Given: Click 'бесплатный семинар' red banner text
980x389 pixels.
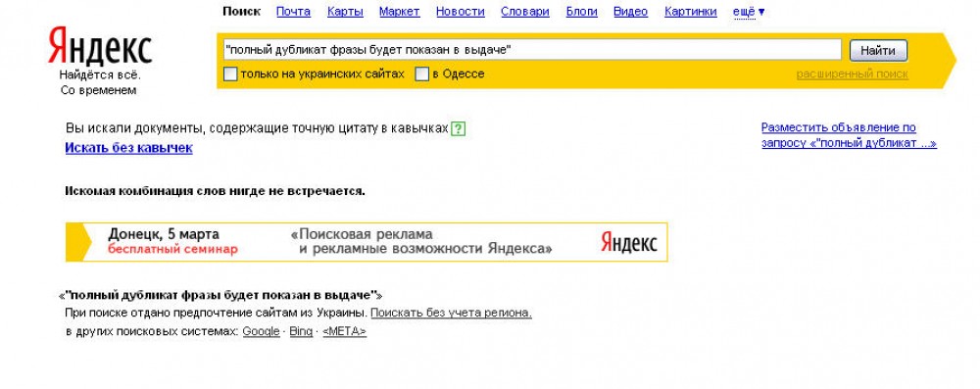Looking at the screenshot, I should click(x=172, y=249).
